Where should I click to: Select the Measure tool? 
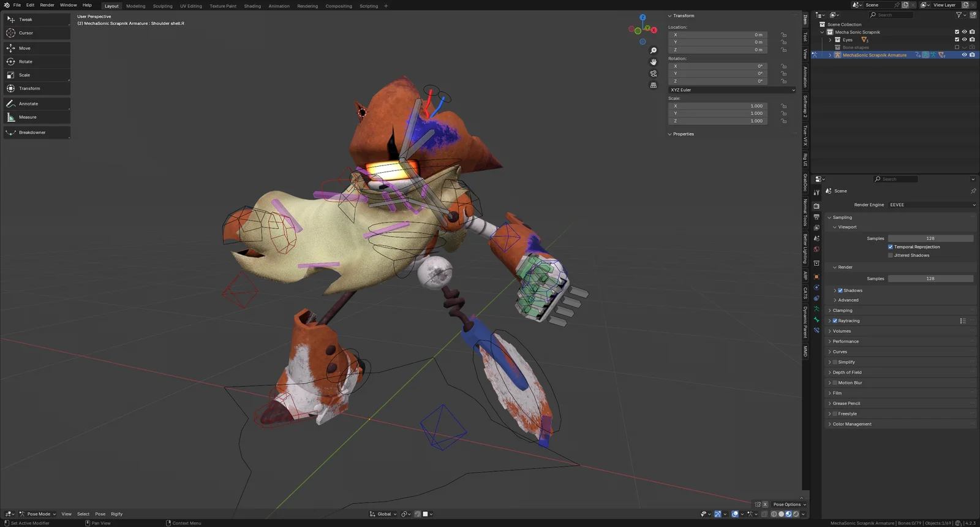[37, 118]
